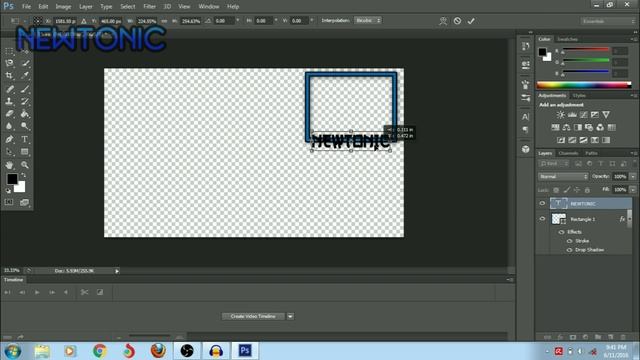The image size is (640, 360).
Task: Select the Paint Bucket tool
Action: [x=25, y=113]
